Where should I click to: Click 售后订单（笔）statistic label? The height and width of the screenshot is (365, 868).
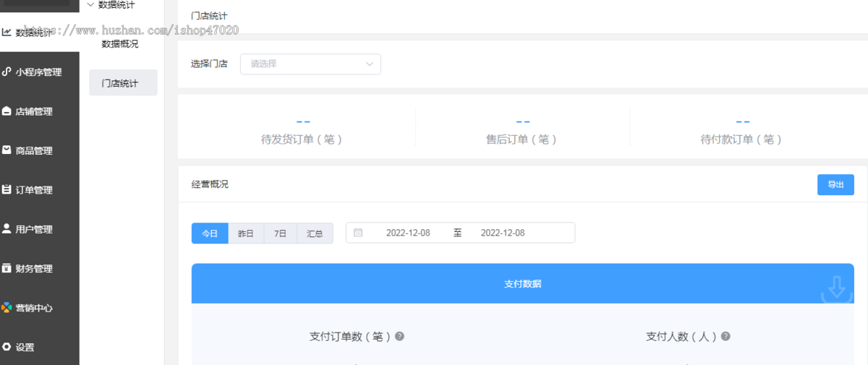[x=522, y=139]
